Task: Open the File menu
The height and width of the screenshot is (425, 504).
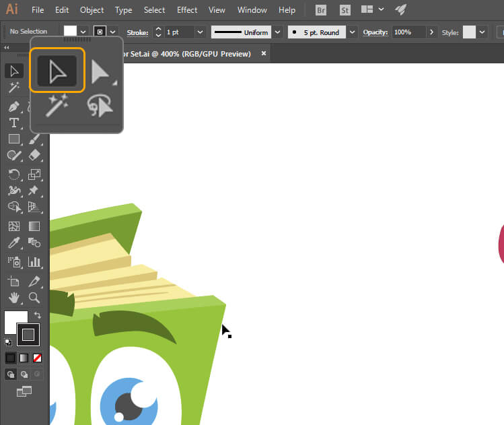Action: coord(38,10)
